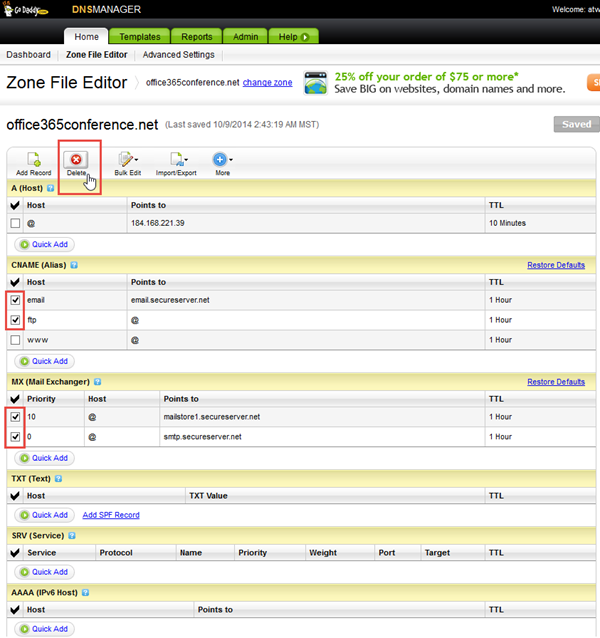Go to Advanced Settings
Screen dimensions: 600x638
click(x=178, y=55)
